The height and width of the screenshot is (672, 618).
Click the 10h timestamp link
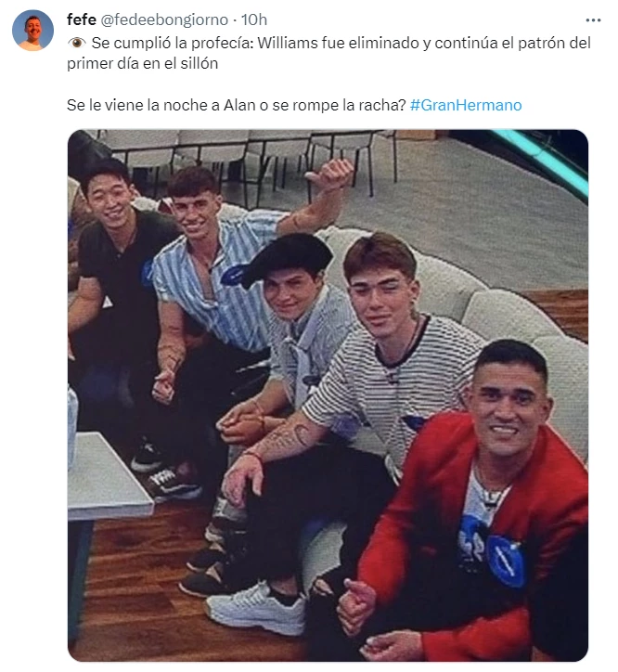point(254,19)
